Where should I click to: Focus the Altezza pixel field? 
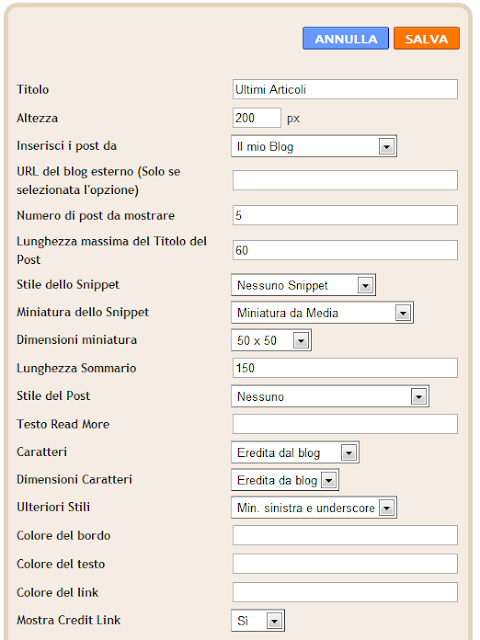(257, 118)
